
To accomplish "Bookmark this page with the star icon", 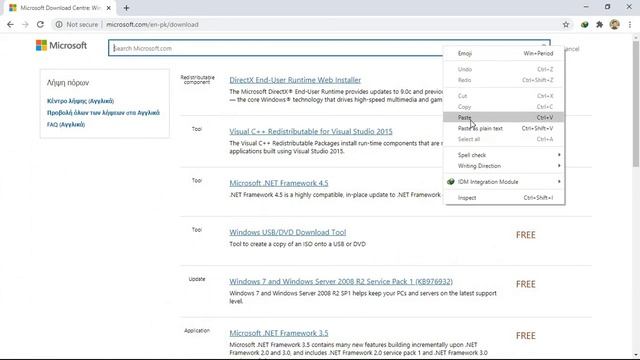I will coord(566,24).
